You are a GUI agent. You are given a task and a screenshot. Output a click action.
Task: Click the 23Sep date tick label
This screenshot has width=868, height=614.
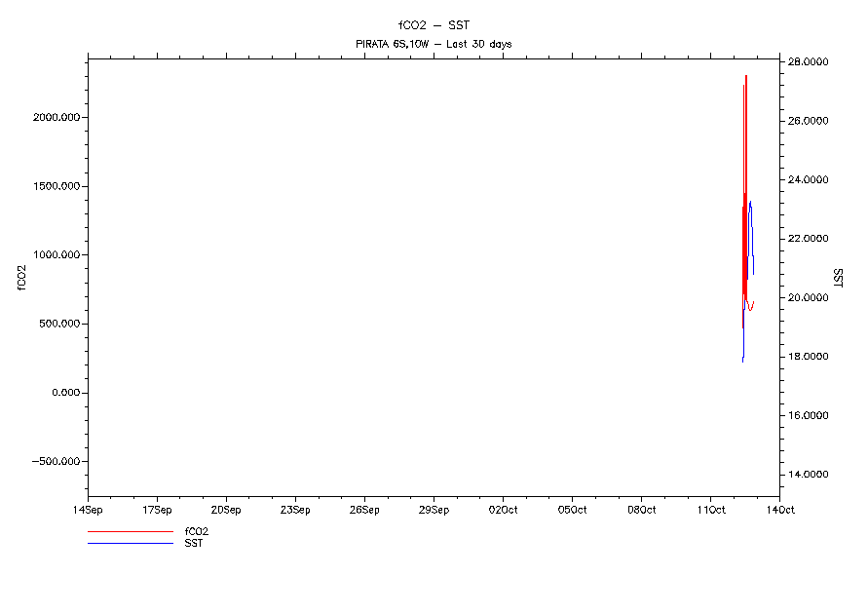295,509
